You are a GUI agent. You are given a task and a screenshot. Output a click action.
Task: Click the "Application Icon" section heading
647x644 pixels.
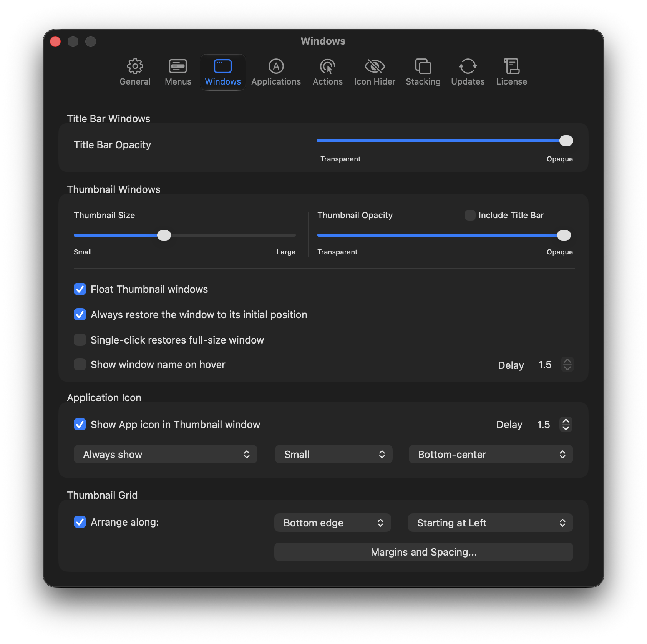click(104, 397)
